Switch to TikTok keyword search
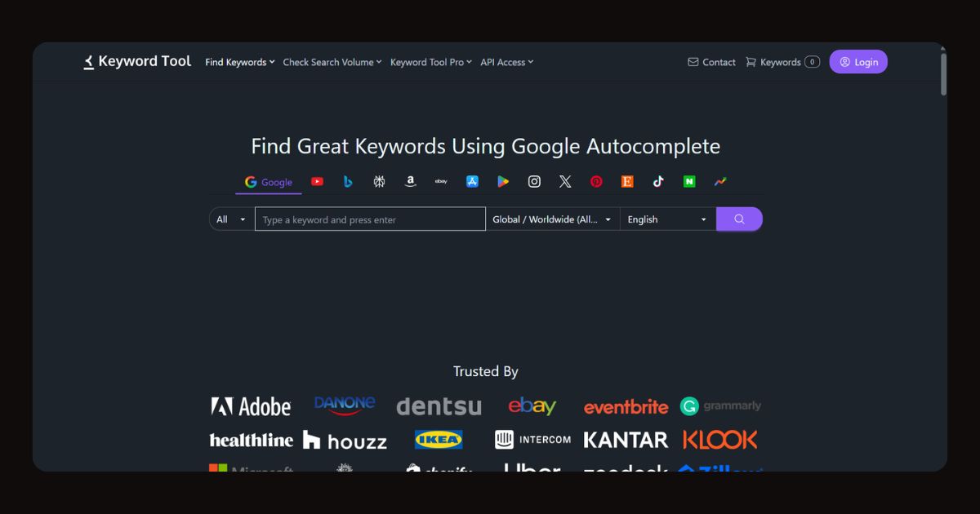The width and height of the screenshot is (980, 514). click(658, 182)
